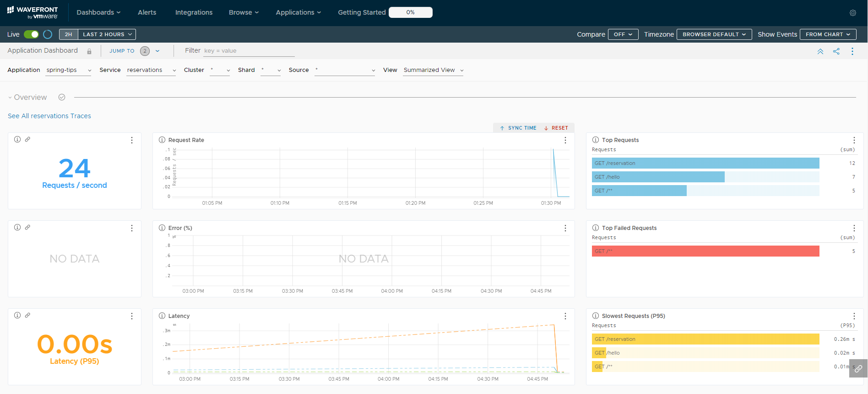Click the Getting Started 0% progress bar

tap(410, 12)
